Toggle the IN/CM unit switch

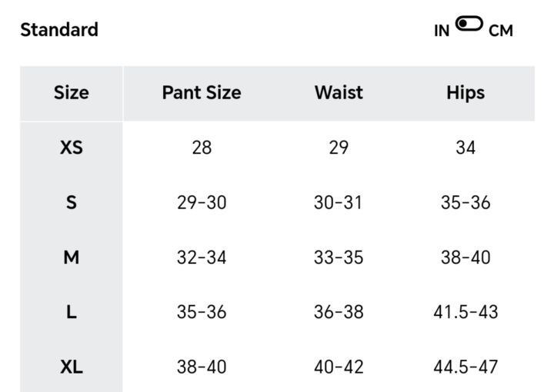coord(469,25)
